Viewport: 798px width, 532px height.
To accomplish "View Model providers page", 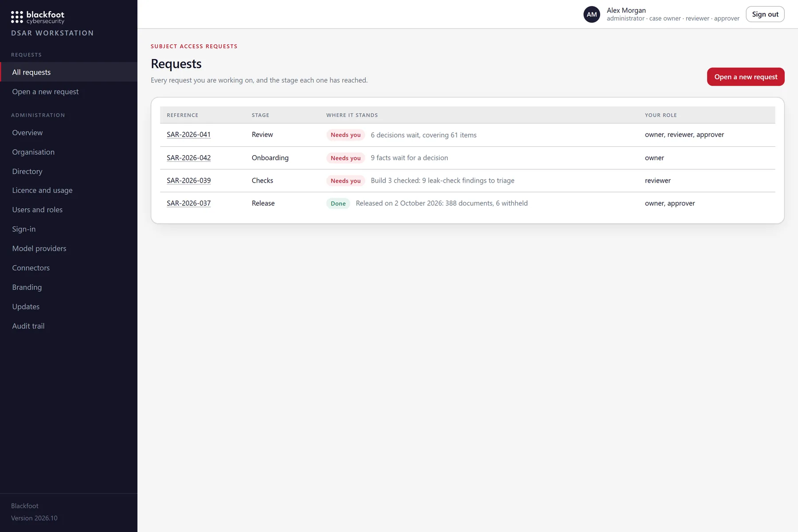I will [69, 249].
